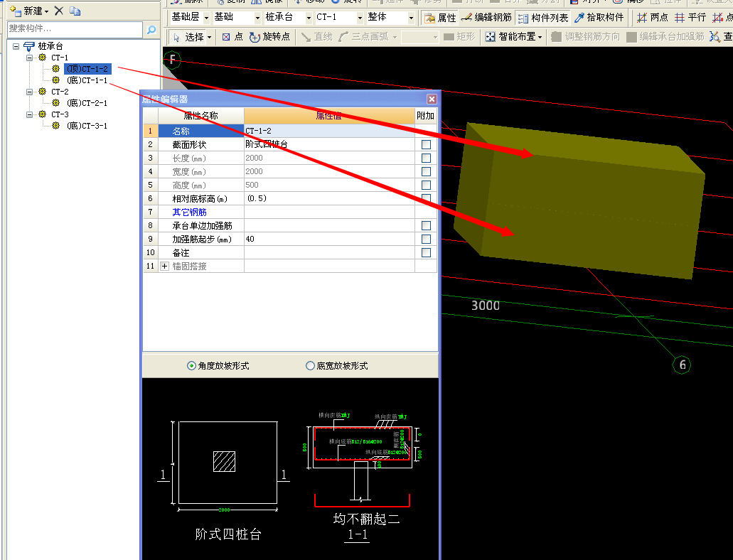Select (顶)CT-1-2 in component tree
This screenshot has width=733, height=560.
87,69
